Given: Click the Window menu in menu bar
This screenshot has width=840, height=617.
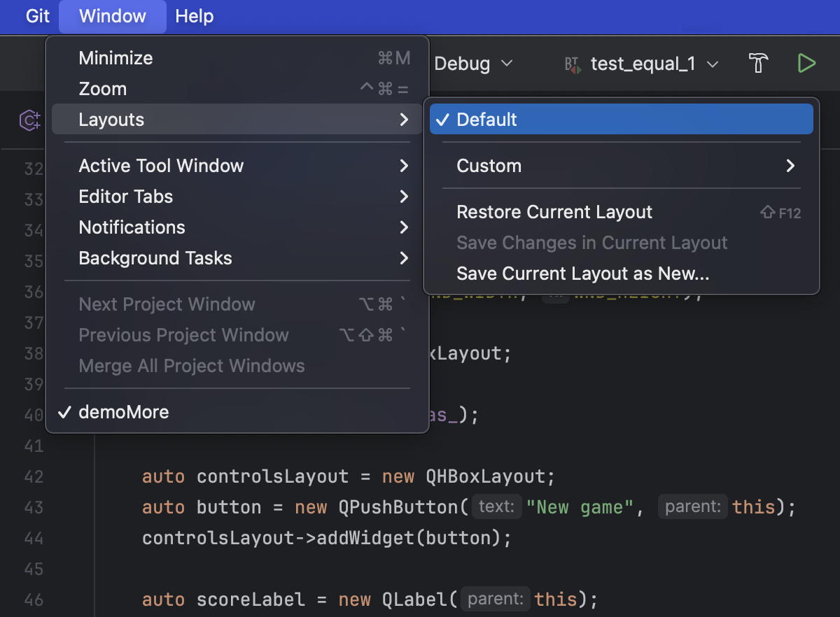Looking at the screenshot, I should [x=113, y=16].
